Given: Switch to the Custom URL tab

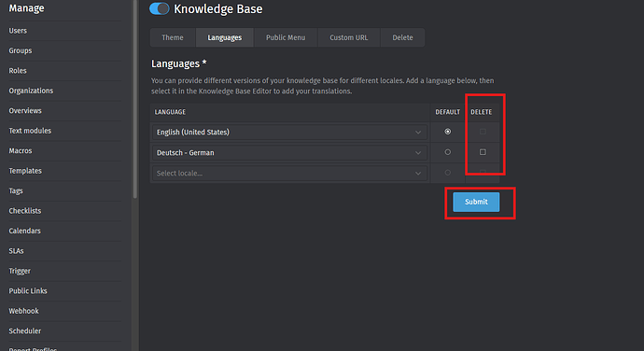Looking at the screenshot, I should tap(349, 37).
